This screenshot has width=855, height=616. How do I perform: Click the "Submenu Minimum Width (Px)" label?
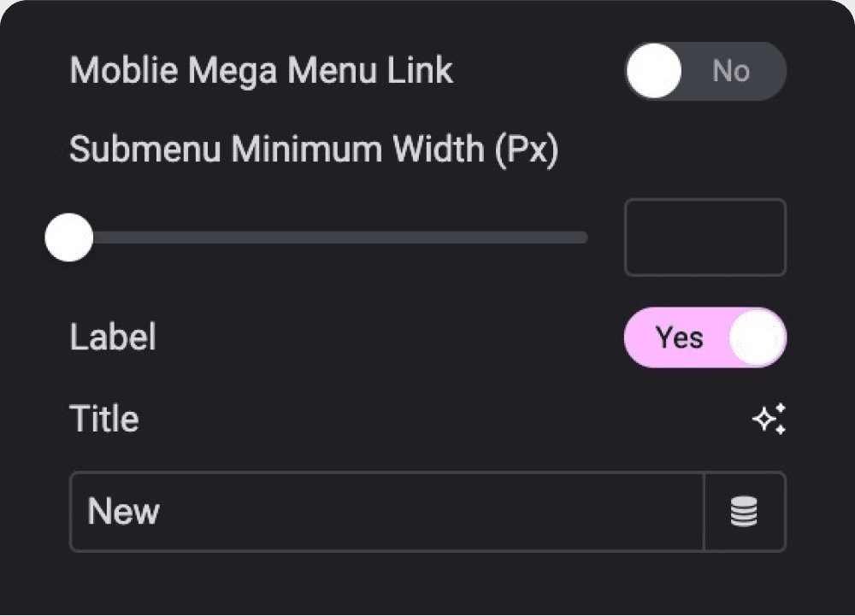tap(313, 150)
